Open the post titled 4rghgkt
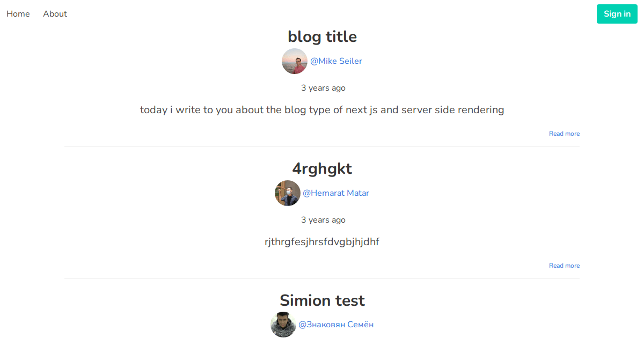 click(322, 168)
